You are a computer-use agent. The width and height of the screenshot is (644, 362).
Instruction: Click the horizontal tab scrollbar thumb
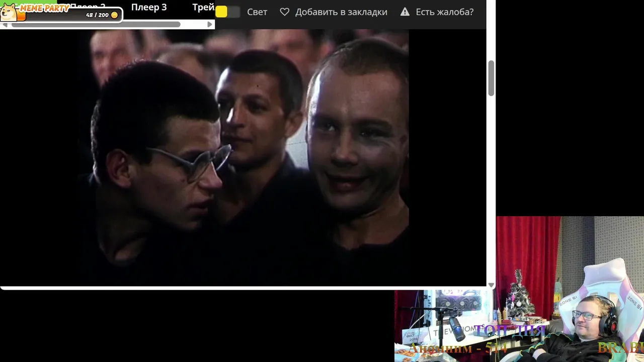(96, 25)
